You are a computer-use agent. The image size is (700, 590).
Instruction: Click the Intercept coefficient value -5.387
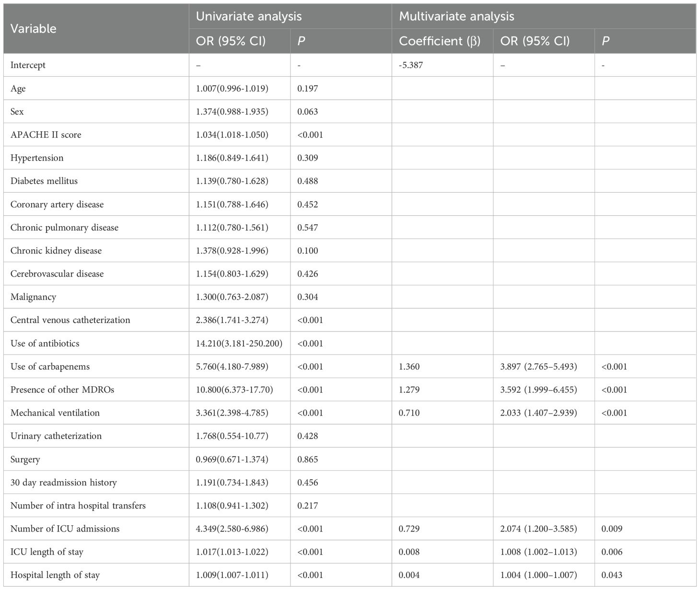click(x=410, y=65)
